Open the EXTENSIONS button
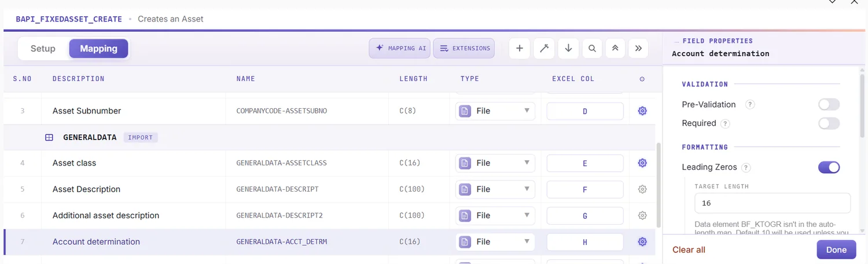Image resolution: width=868 pixels, height=264 pixels. click(x=464, y=49)
